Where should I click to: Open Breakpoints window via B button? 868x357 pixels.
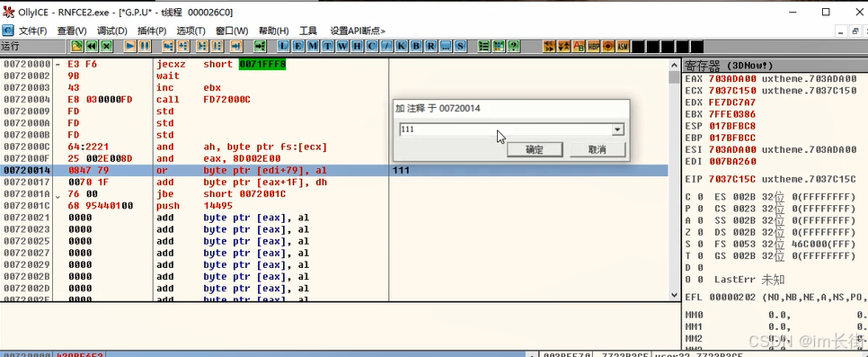click(x=416, y=46)
